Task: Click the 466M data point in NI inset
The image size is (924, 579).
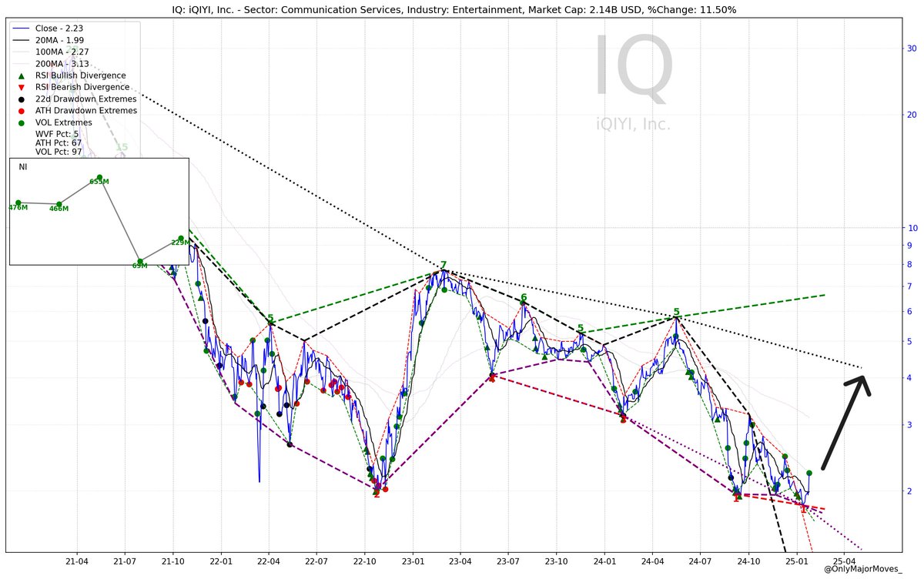Action: tap(59, 204)
